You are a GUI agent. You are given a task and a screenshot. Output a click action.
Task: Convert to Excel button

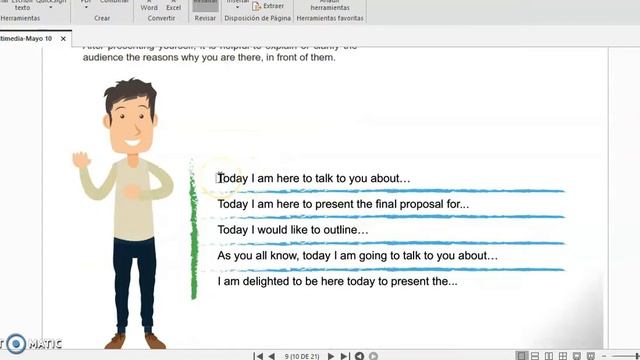point(173,5)
